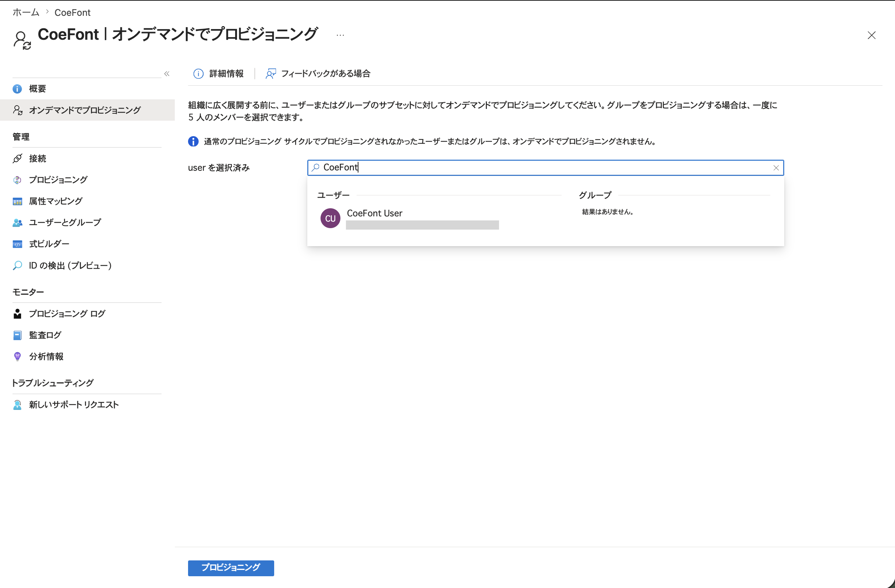Open ID の検出 (プレビュー) menu item
This screenshot has width=895, height=588.
point(87,265)
